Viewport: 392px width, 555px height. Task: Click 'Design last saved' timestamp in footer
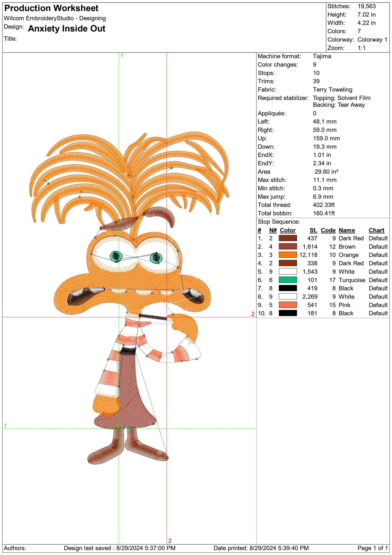pyautogui.click(x=120, y=548)
